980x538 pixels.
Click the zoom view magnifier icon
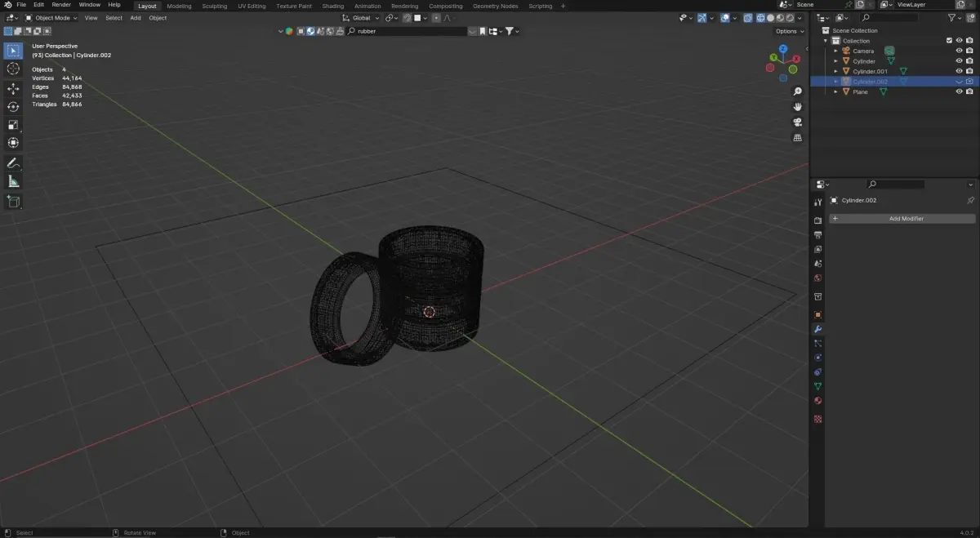click(798, 91)
